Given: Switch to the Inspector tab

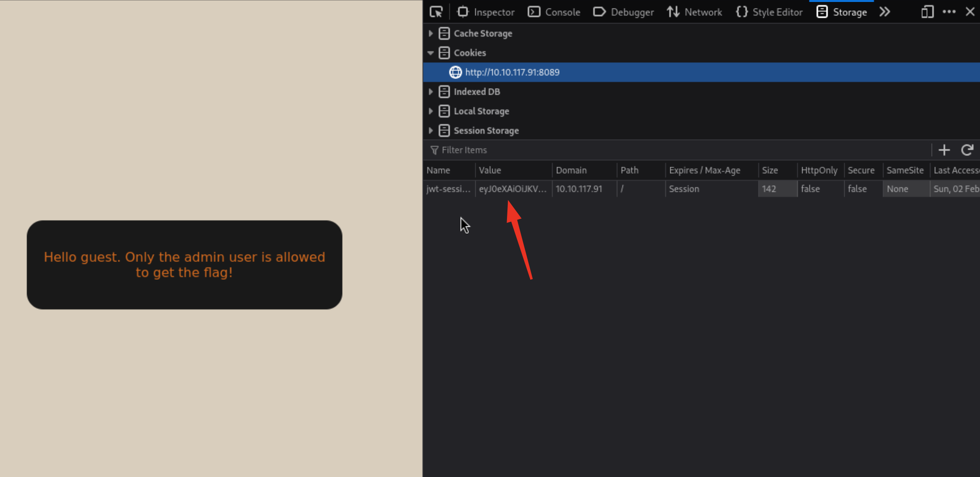Looking at the screenshot, I should 485,12.
